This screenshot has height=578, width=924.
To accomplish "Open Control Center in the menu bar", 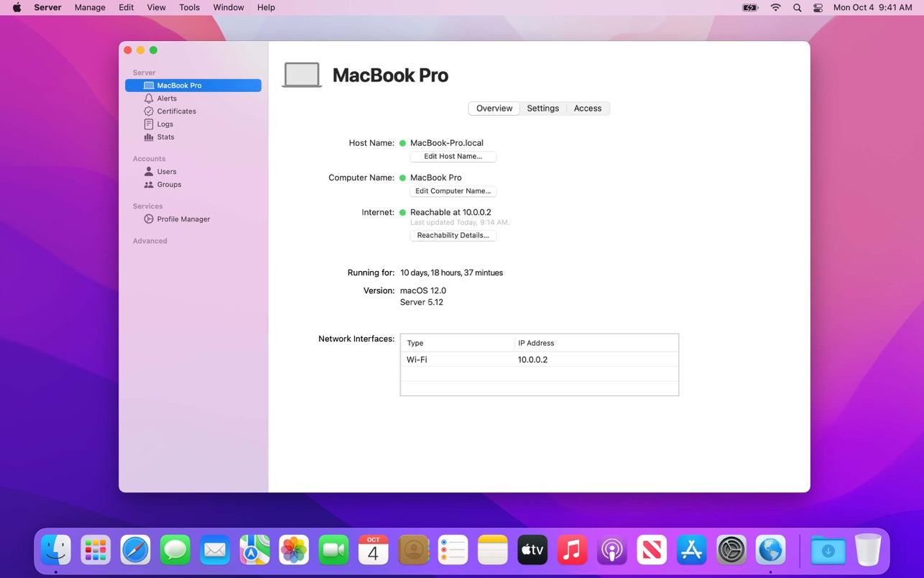I will click(818, 7).
